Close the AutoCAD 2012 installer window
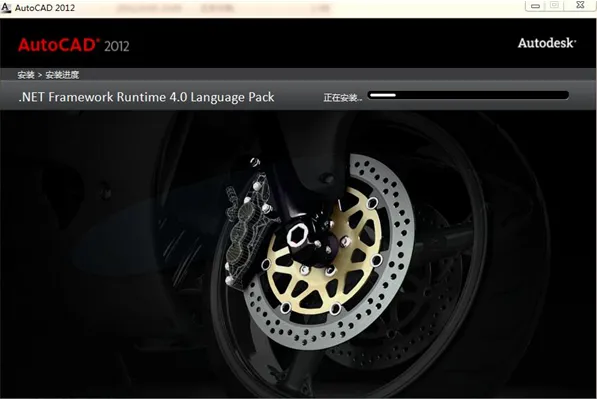 580,5
